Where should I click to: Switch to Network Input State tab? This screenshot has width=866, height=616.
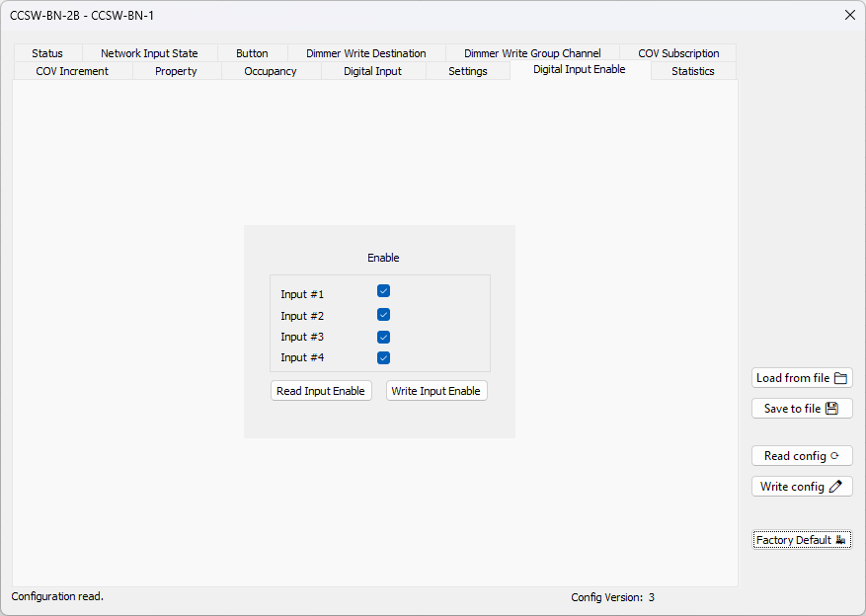coord(150,53)
